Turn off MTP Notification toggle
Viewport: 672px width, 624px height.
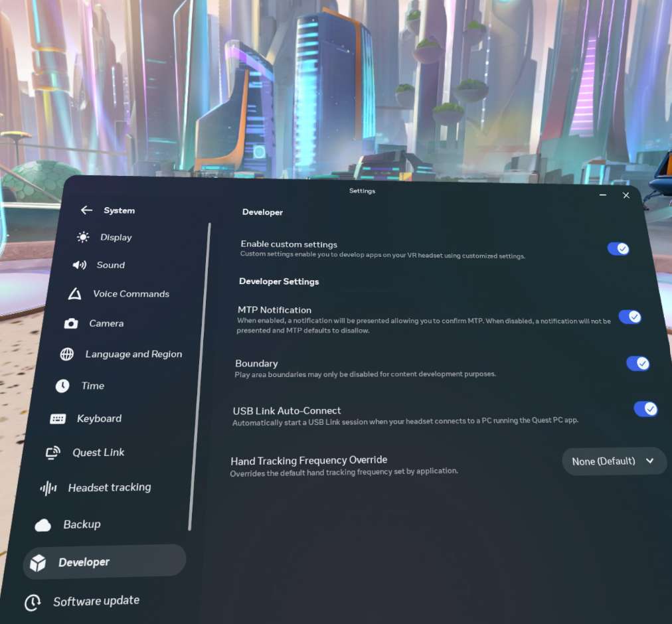pos(630,317)
